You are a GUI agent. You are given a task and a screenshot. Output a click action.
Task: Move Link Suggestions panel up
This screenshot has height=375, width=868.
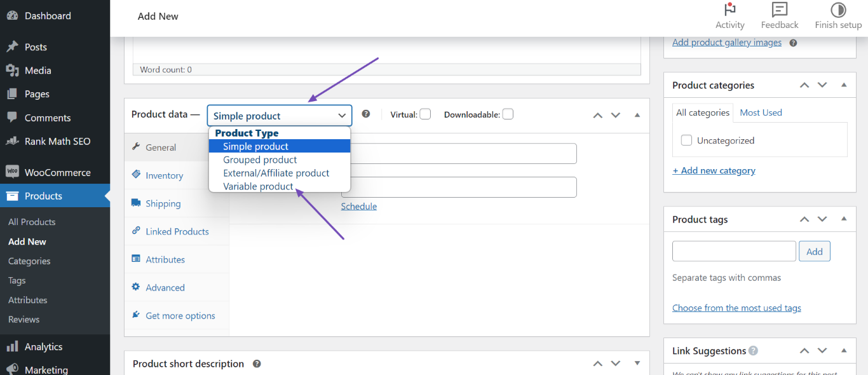[x=804, y=350]
